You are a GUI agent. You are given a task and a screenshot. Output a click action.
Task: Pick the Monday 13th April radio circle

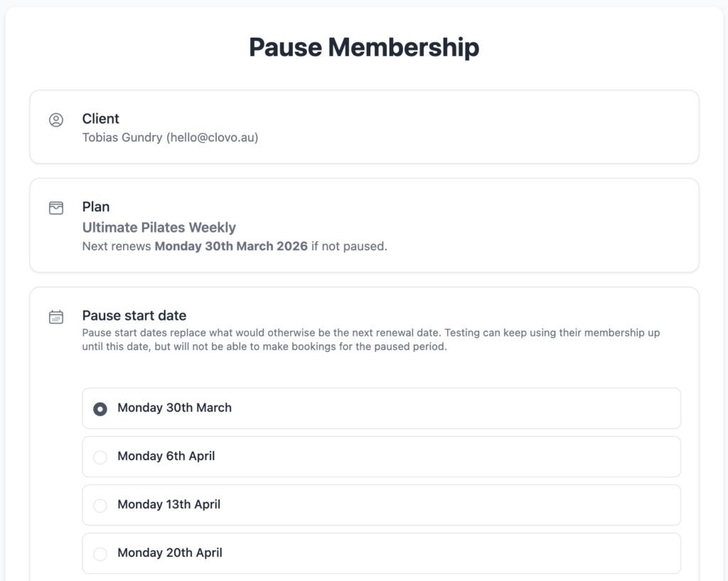pyautogui.click(x=100, y=506)
